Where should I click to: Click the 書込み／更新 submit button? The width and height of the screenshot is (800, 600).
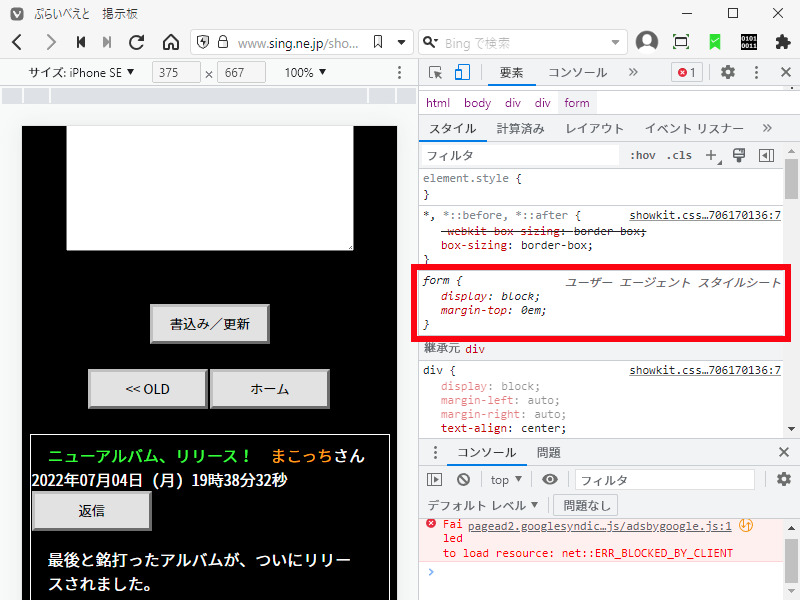[210, 324]
